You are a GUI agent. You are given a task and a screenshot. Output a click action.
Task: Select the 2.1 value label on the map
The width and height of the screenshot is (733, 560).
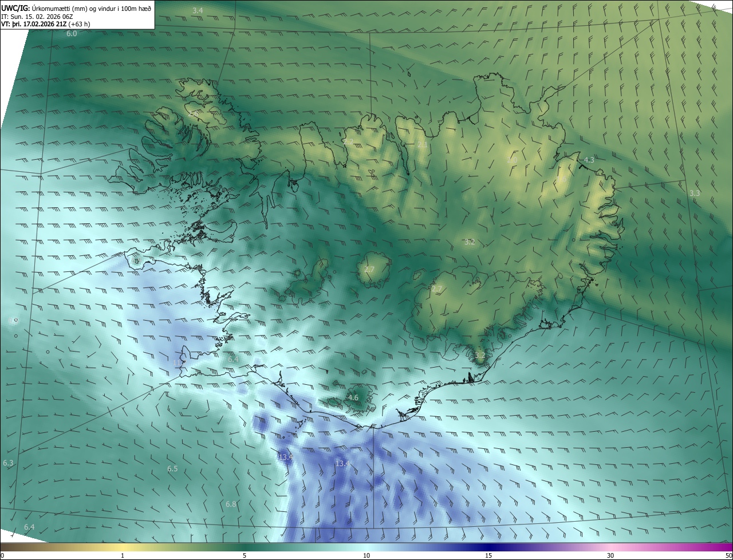pos(422,145)
